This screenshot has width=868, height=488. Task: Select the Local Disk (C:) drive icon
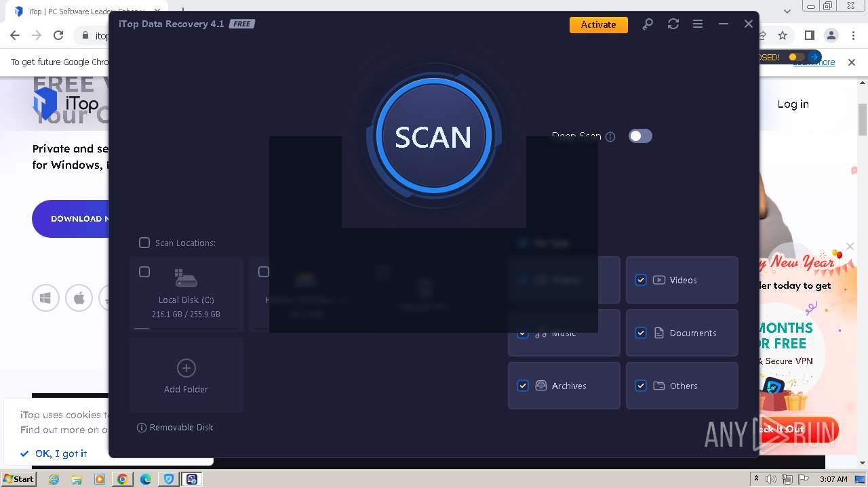click(x=186, y=277)
